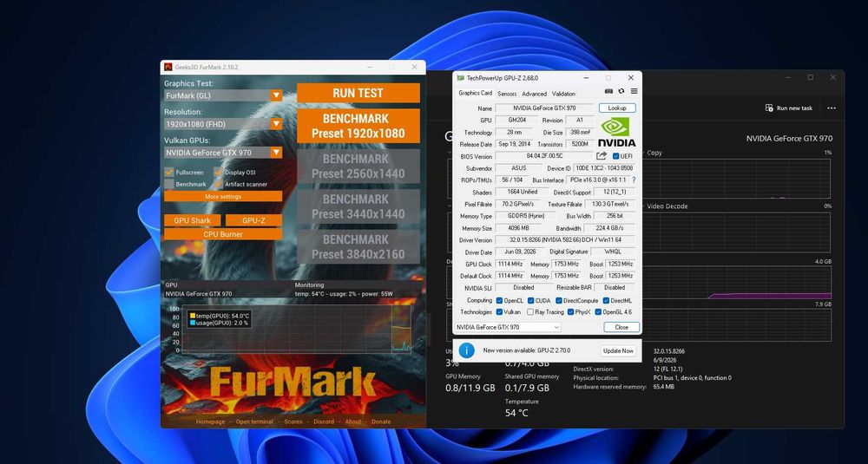This screenshot has height=464, width=868.
Task: Capture screenshot via GPU-Z camera icon
Action: [x=609, y=91]
